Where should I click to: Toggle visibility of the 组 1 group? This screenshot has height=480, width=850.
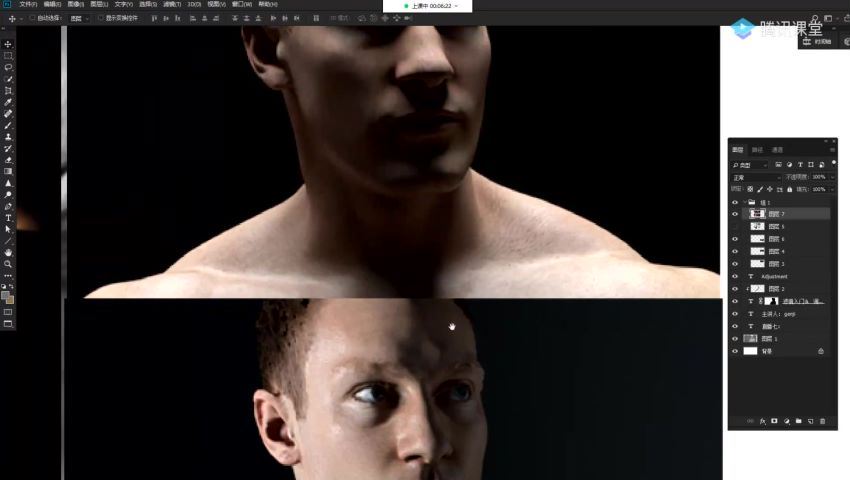[735, 202]
